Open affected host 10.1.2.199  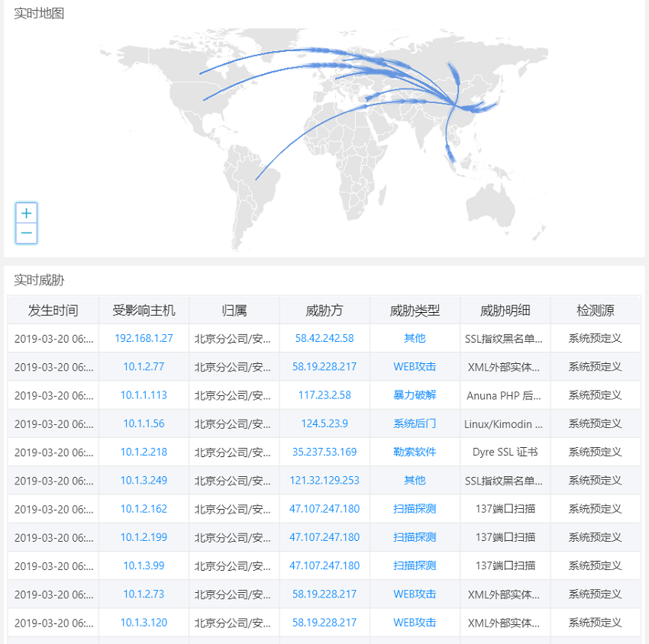click(144, 537)
